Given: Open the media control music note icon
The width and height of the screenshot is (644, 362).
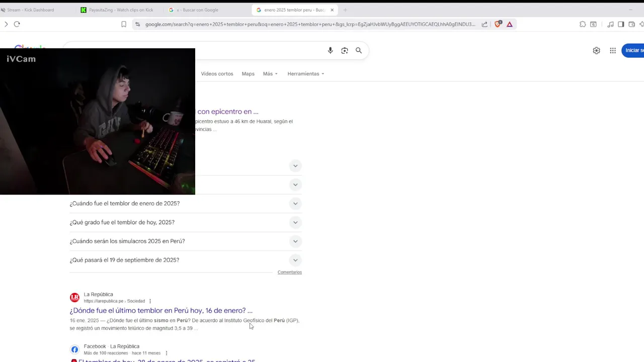Looking at the screenshot, I should point(610,24).
